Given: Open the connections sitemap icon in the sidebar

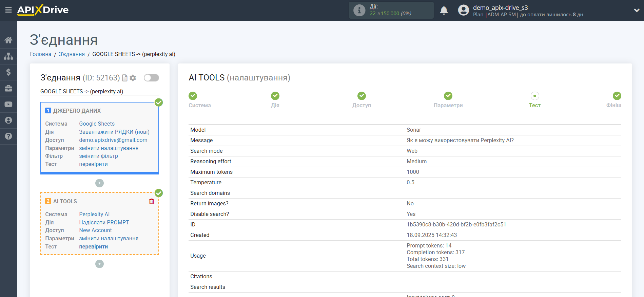Looking at the screenshot, I should 8,56.
